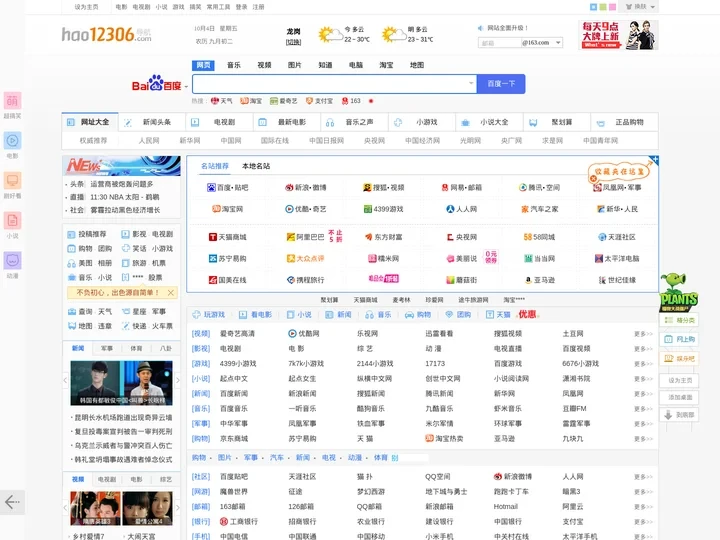720x540 pixels.
Task: Click 17173 in the games row
Action: pos(435,364)
